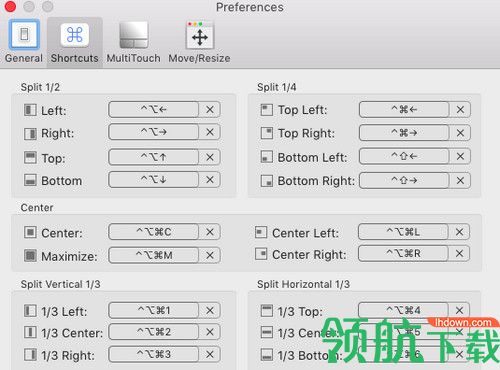Clear the Right split shortcut
Viewport: 500px width, 370px height.
(210, 132)
